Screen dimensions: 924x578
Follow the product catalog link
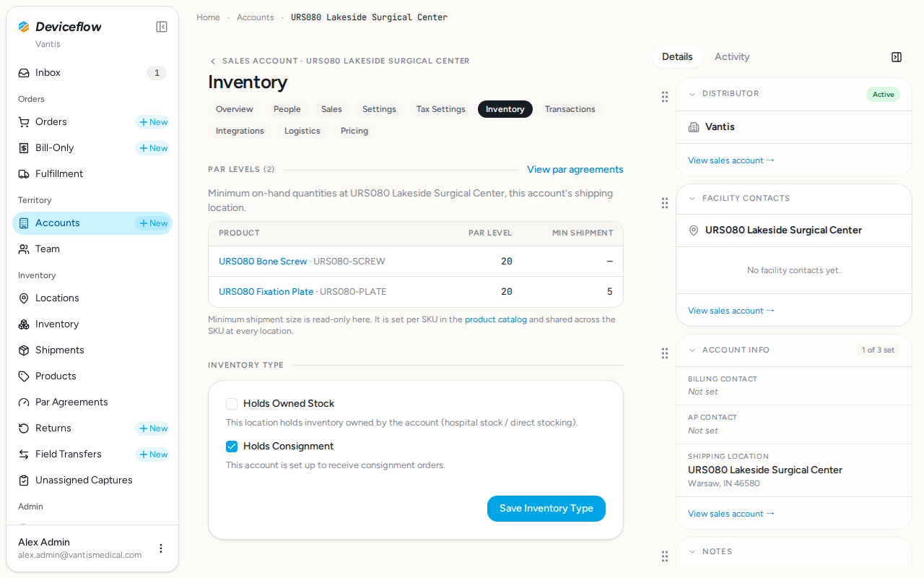[496, 319]
